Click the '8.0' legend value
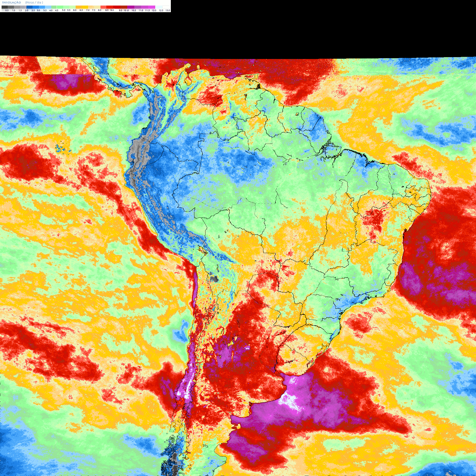This screenshot has width=476, height=476. (100, 10)
